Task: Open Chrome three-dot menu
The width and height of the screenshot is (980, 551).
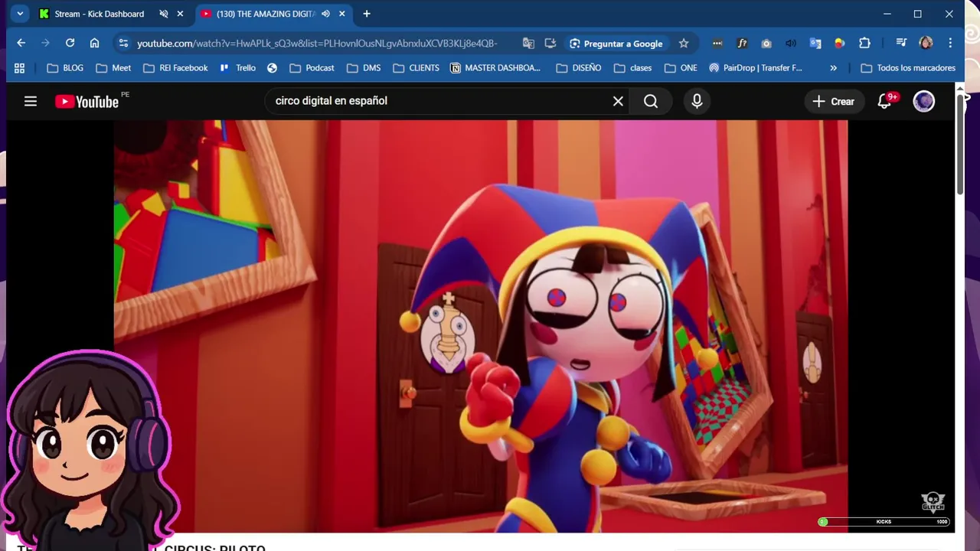Action: 950,44
